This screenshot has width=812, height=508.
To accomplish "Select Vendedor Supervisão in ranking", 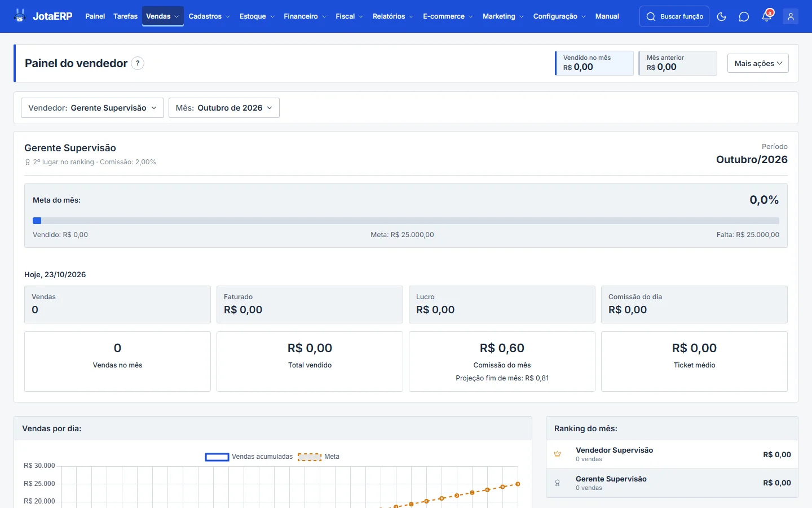I will tap(614, 450).
